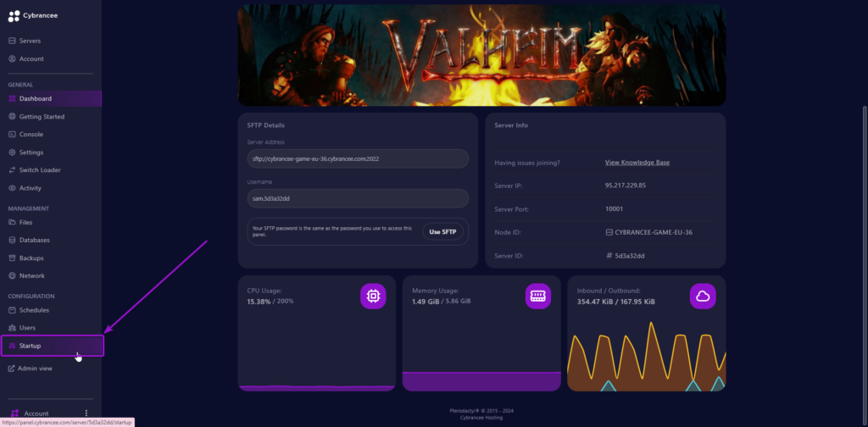This screenshot has height=427, width=868.
Task: Click the Server ID value 5d3a32dd
Action: 630,256
